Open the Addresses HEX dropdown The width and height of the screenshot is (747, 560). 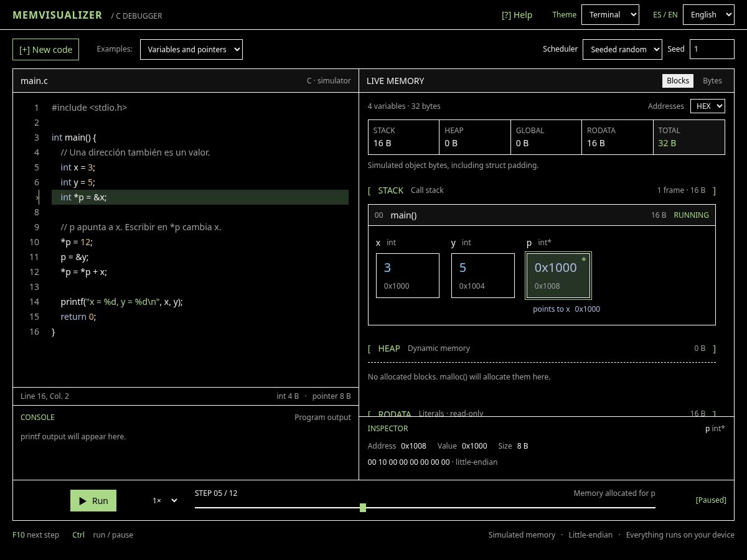click(708, 106)
